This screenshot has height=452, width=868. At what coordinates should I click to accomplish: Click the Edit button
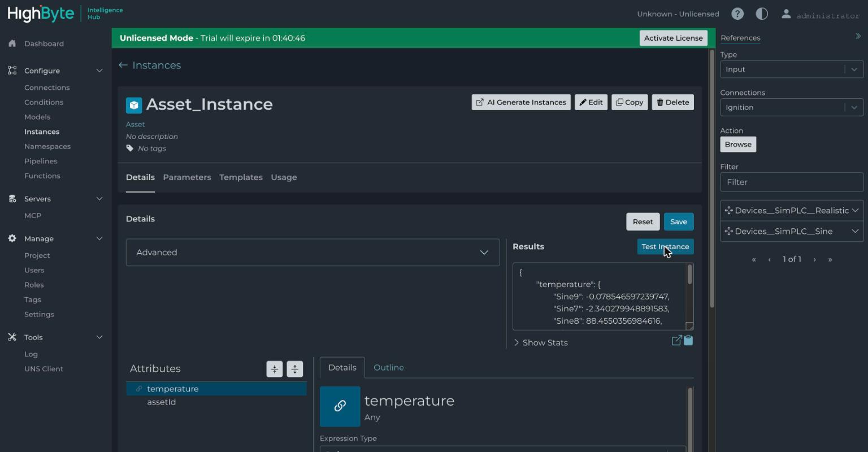pyautogui.click(x=591, y=102)
